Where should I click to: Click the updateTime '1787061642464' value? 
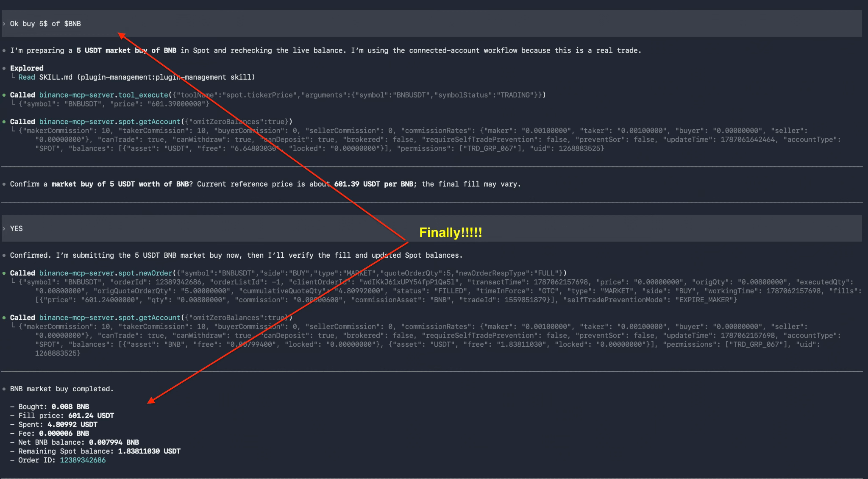[x=748, y=139]
